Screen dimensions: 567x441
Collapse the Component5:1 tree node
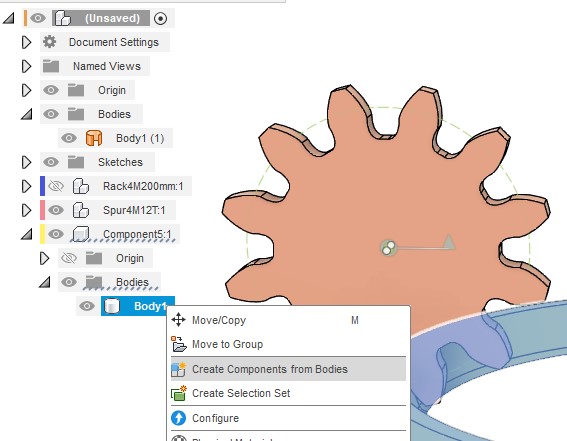(26, 234)
